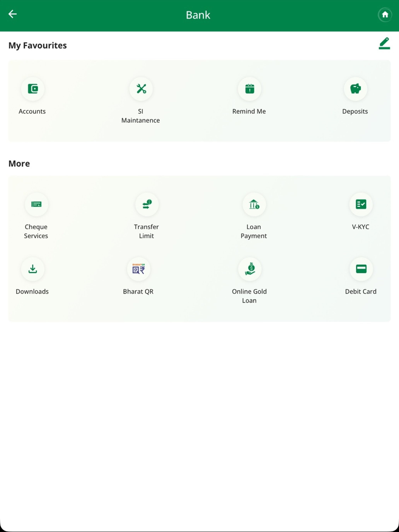This screenshot has width=399, height=532.
Task: Open Cheque Services icon
Action: tap(37, 204)
